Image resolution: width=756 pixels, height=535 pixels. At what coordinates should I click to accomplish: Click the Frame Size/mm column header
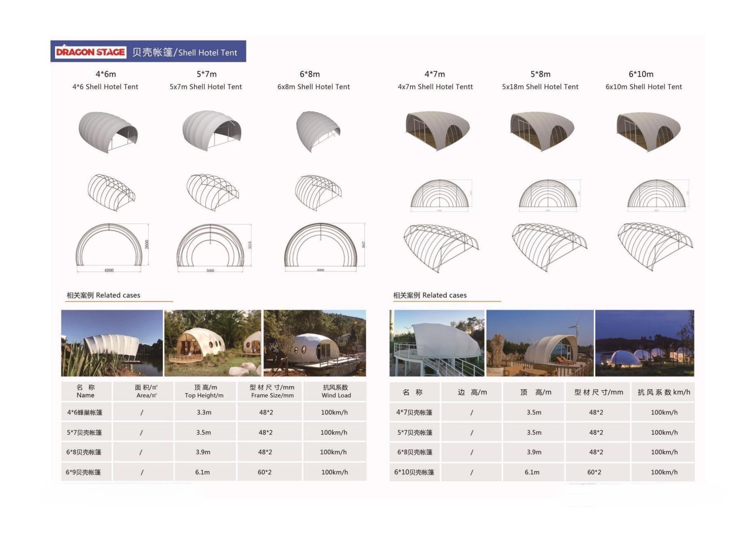tap(270, 391)
